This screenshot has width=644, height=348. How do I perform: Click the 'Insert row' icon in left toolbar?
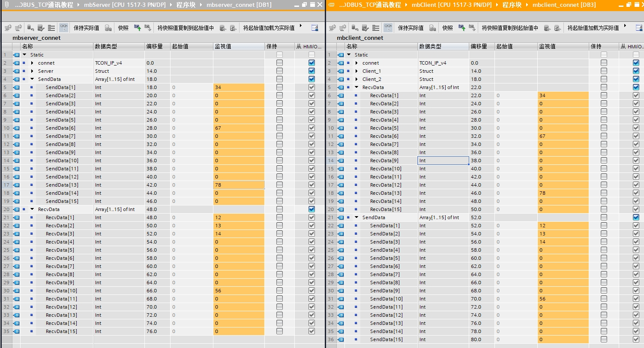(x=8, y=27)
